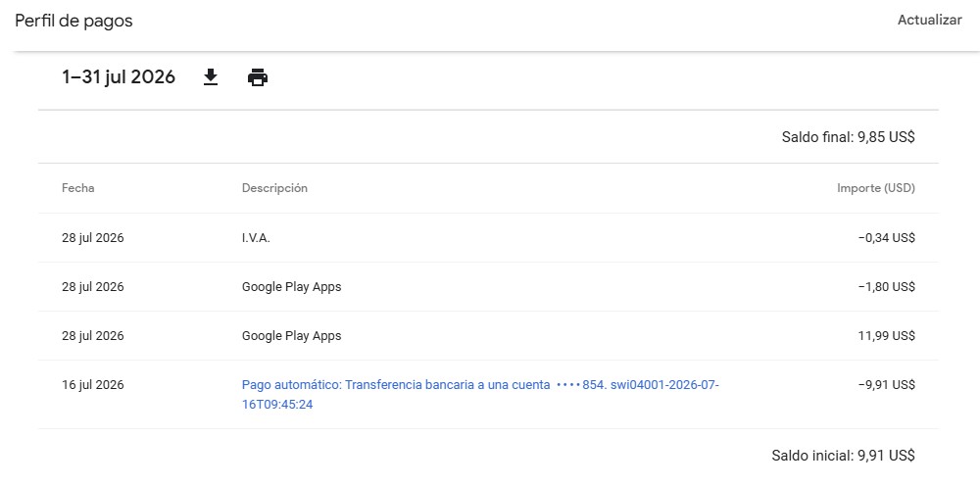This screenshot has width=980, height=487.
Task: Select the Google Play Apps 11,99 US$ row
Action: click(488, 336)
